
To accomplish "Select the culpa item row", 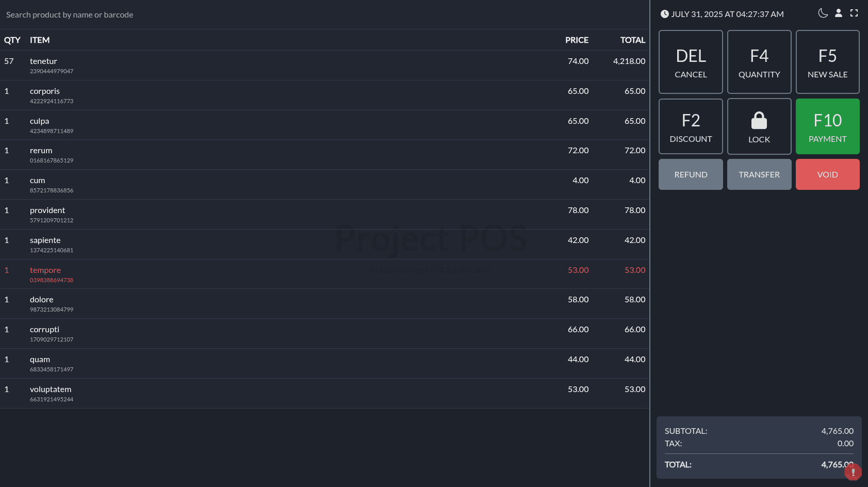I will pyautogui.click(x=324, y=125).
